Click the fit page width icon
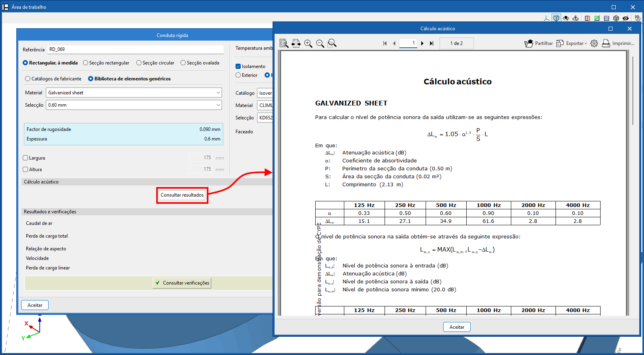This screenshot has width=644, height=355. click(x=296, y=43)
